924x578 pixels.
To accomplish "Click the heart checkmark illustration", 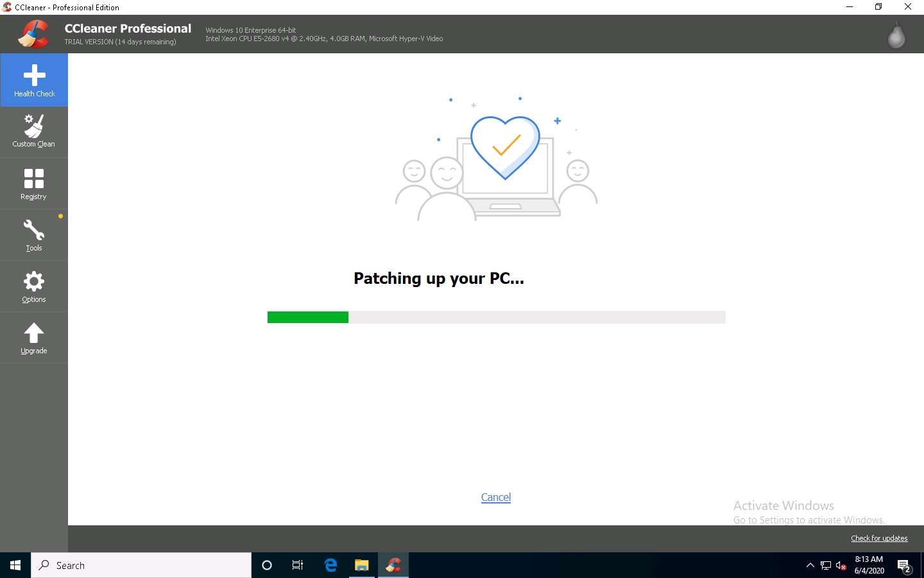I will [505, 148].
